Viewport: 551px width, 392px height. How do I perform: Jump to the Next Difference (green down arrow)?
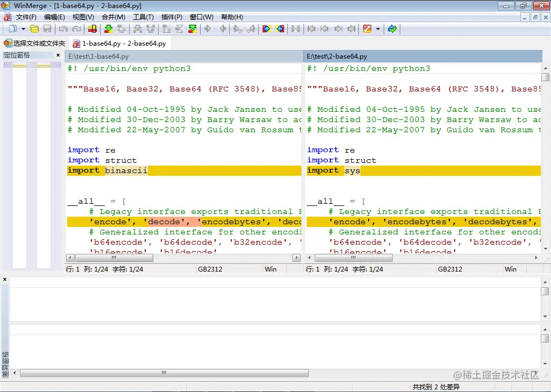tap(109, 29)
